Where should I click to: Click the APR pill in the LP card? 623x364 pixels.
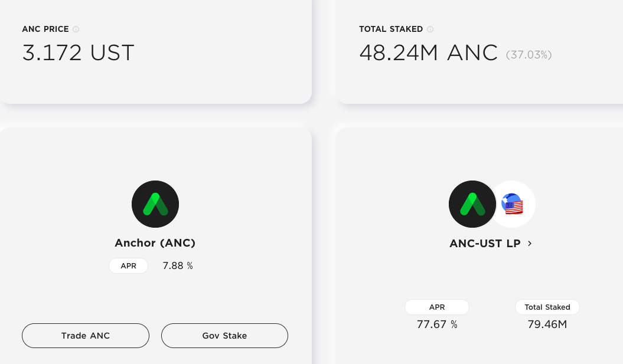(437, 307)
